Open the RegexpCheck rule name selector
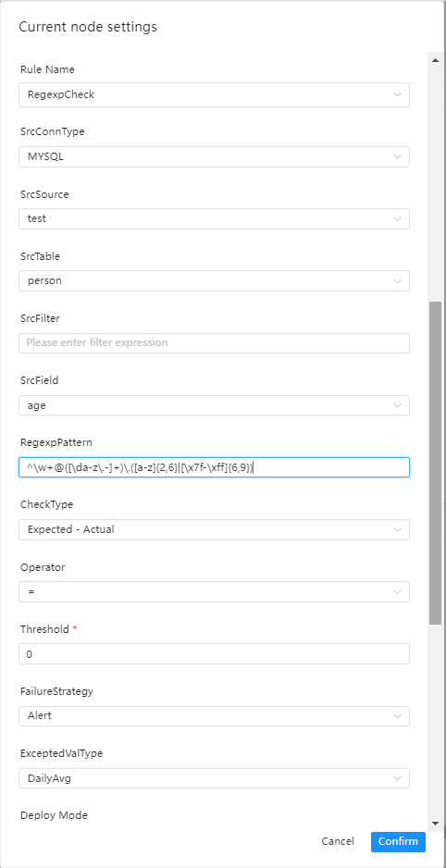Screen dimensions: 446x868 coord(214,94)
